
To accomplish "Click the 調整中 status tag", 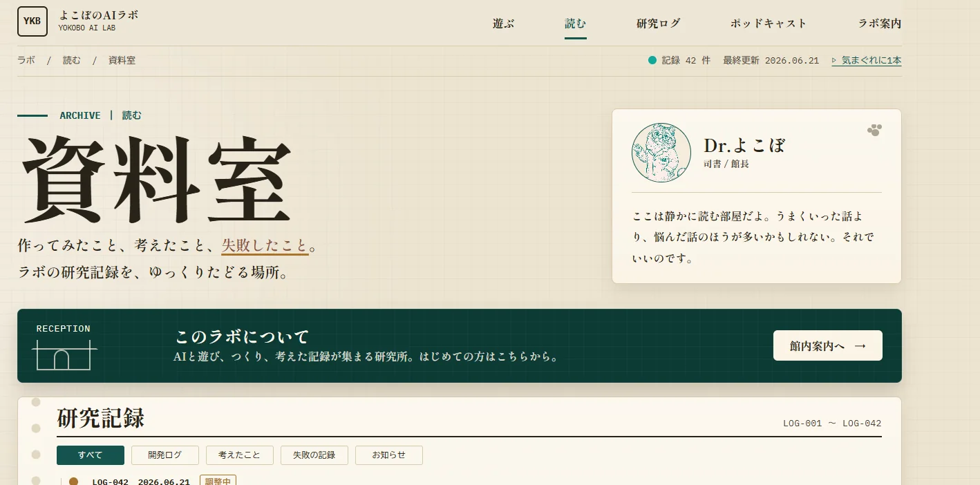I will point(218,480).
